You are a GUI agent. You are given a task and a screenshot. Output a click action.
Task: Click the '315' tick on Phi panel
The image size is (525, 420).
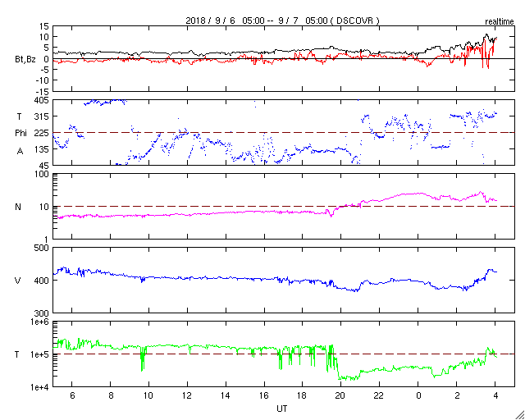coord(42,116)
